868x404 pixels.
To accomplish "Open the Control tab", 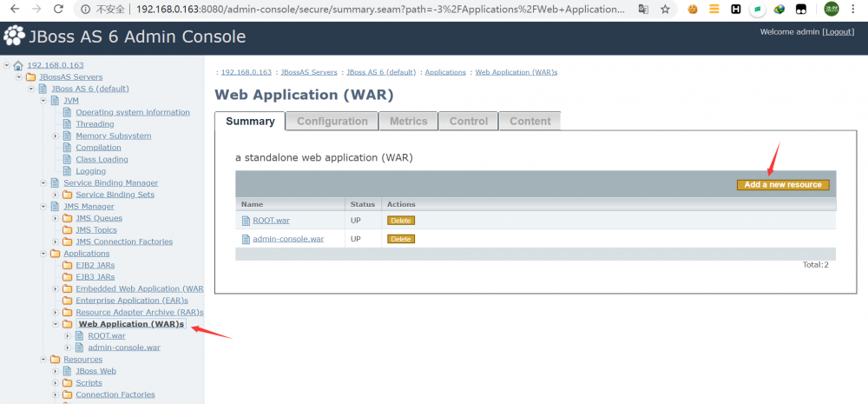I will click(x=469, y=122).
